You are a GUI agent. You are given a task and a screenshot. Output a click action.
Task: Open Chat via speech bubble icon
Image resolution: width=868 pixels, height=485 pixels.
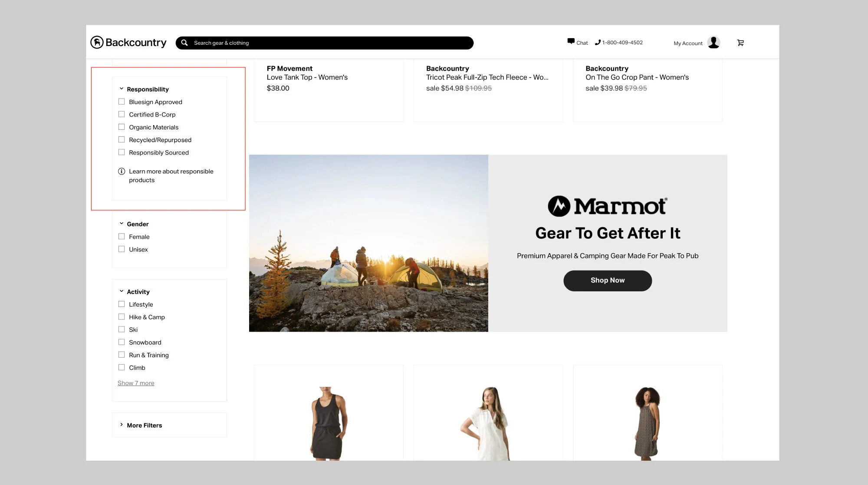(571, 41)
